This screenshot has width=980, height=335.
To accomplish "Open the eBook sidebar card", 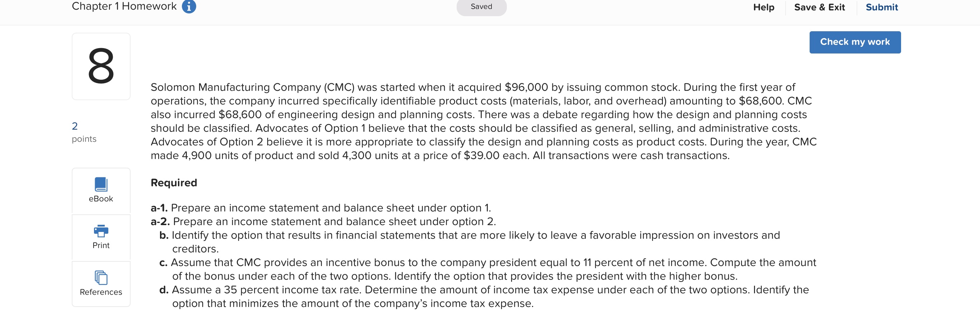I will coord(100,191).
